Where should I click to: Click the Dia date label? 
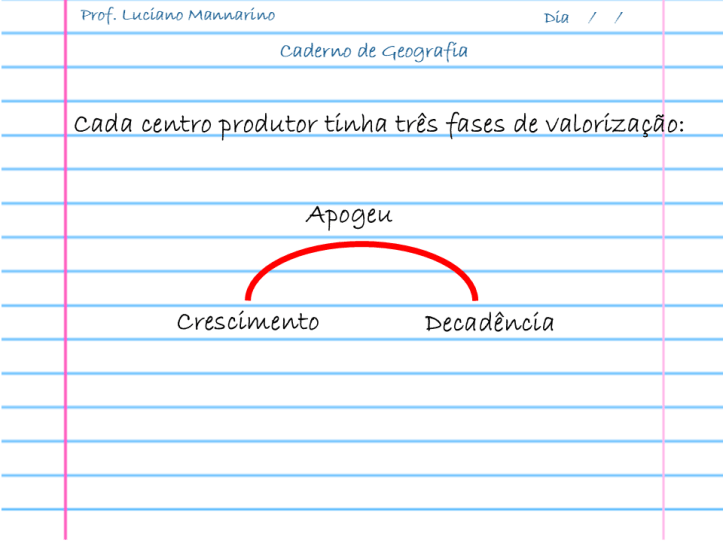point(556,18)
